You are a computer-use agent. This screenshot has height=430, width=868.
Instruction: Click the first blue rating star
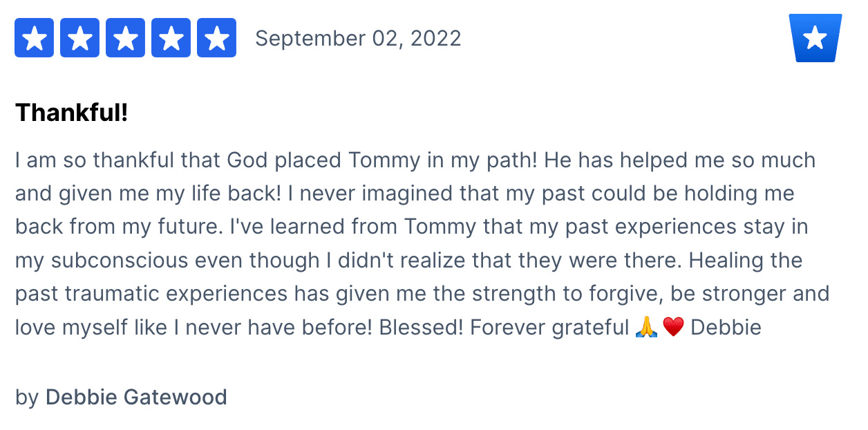click(x=35, y=38)
